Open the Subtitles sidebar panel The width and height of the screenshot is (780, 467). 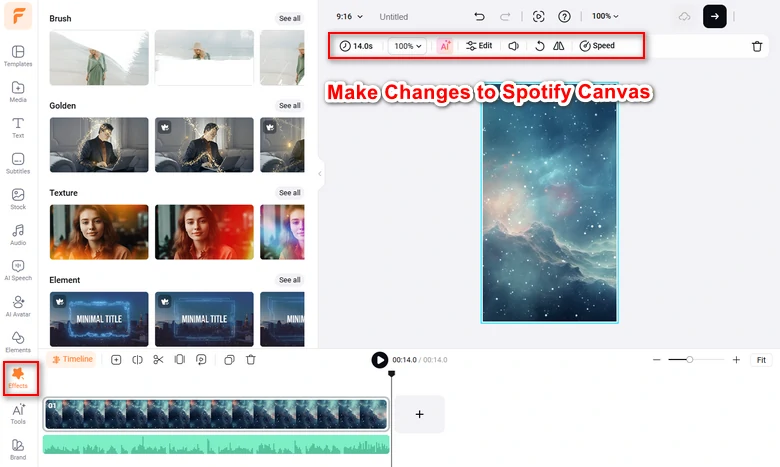[x=18, y=163]
